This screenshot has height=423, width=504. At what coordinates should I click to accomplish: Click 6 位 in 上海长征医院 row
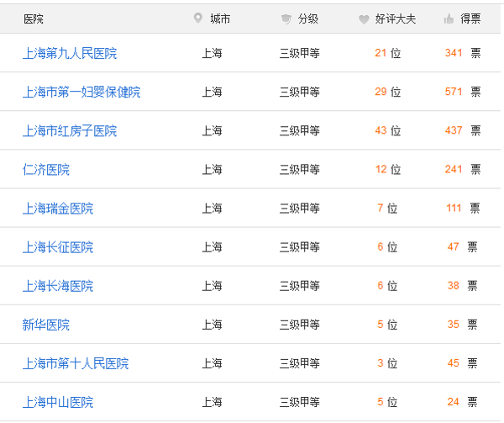click(387, 247)
